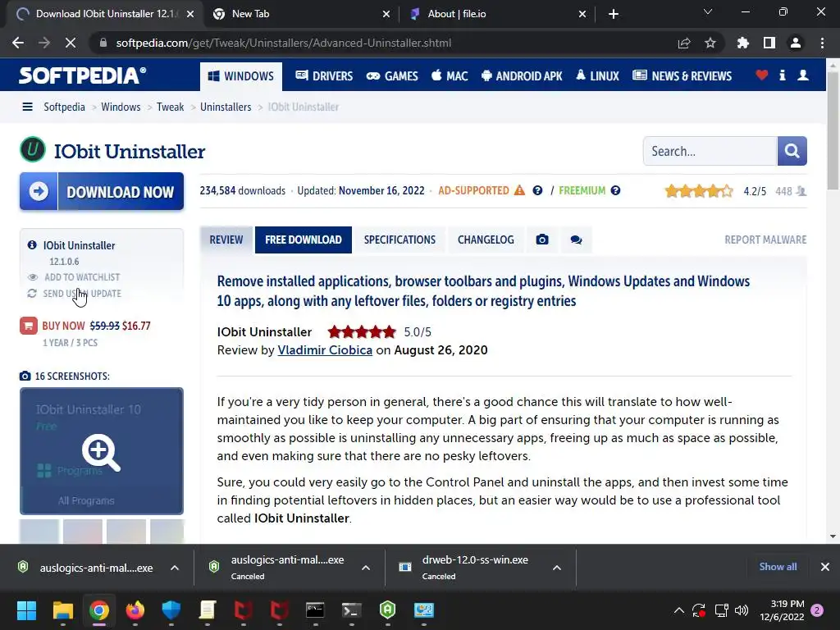Open Softpedia hamburger menu in breadcrumb
The width and height of the screenshot is (840, 630).
[27, 107]
